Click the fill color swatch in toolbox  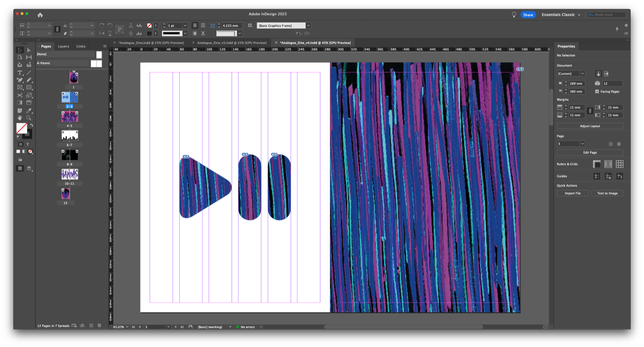[x=21, y=128]
